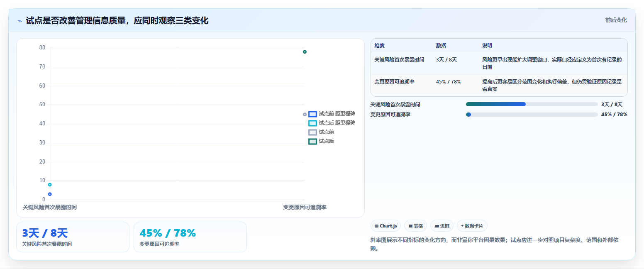
Task: Toggle the gray 试点前 legend entry
Action: pyautogui.click(x=321, y=132)
